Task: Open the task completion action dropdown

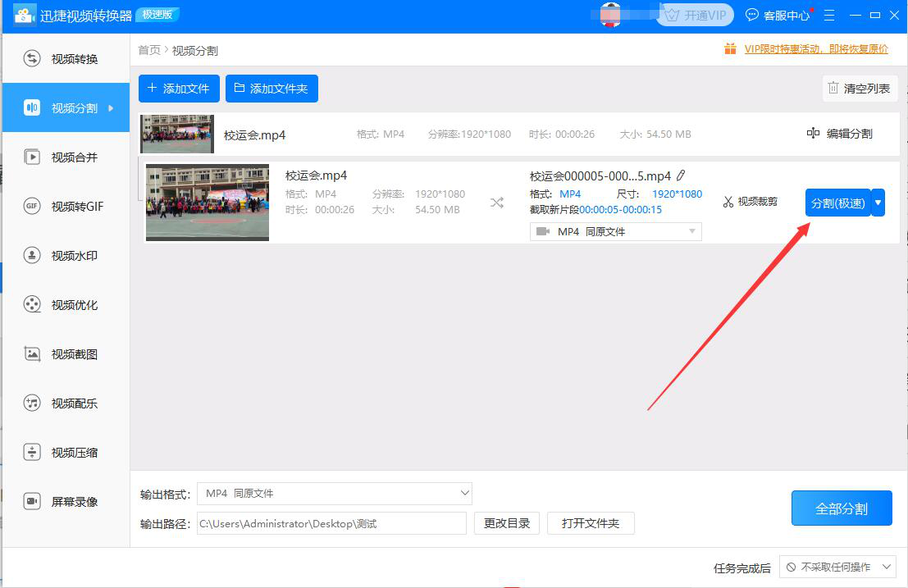Action: (837, 567)
